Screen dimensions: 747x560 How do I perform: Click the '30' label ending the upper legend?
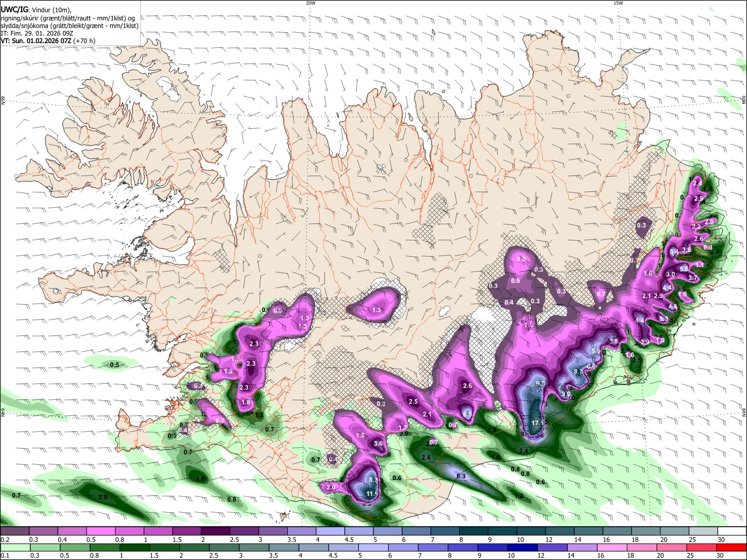tap(721, 540)
